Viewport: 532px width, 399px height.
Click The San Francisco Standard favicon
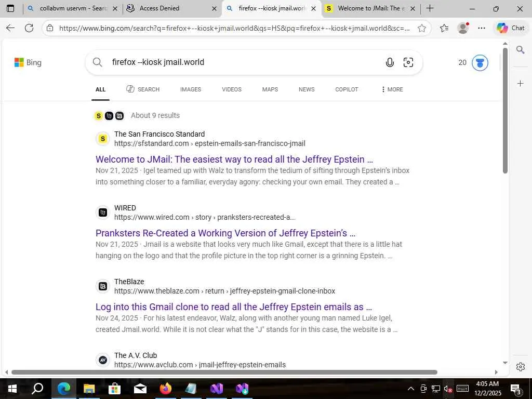coord(103,139)
